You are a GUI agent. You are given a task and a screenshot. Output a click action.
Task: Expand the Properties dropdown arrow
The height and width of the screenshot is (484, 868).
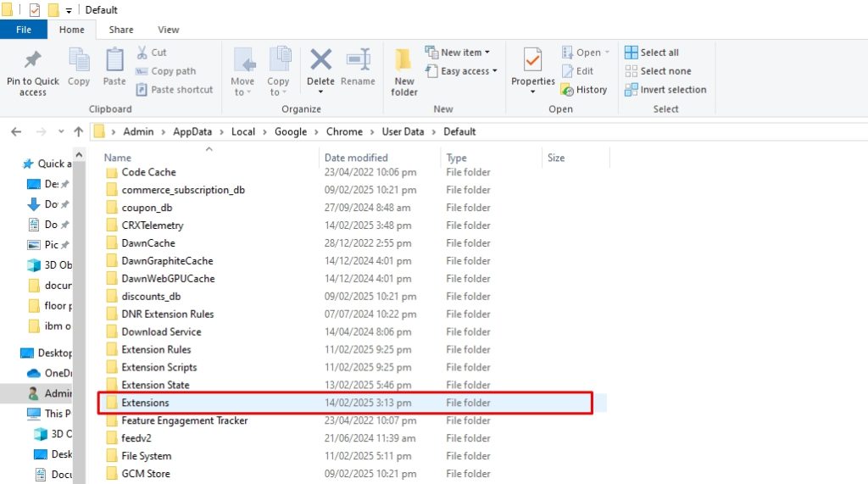point(532,92)
